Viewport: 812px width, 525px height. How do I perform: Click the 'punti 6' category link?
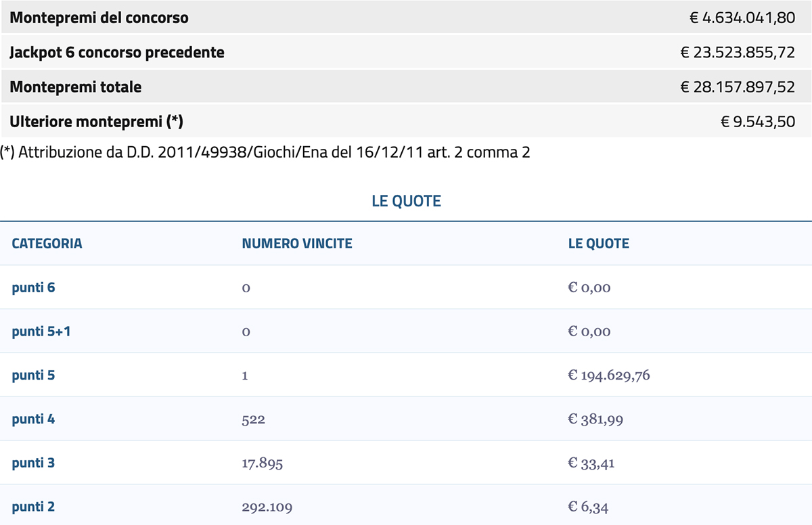tap(33, 288)
